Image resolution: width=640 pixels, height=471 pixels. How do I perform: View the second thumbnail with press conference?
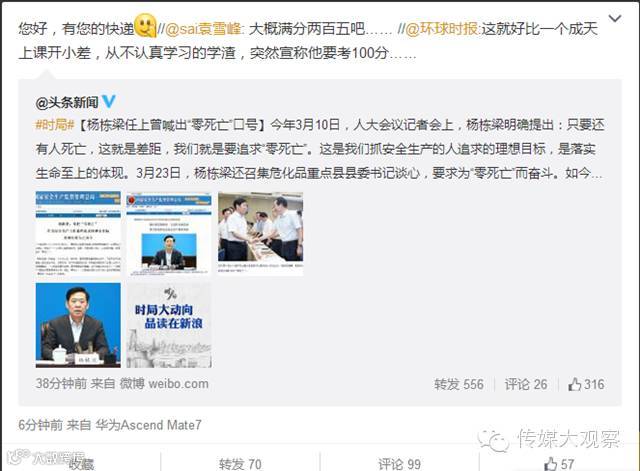tap(169, 234)
